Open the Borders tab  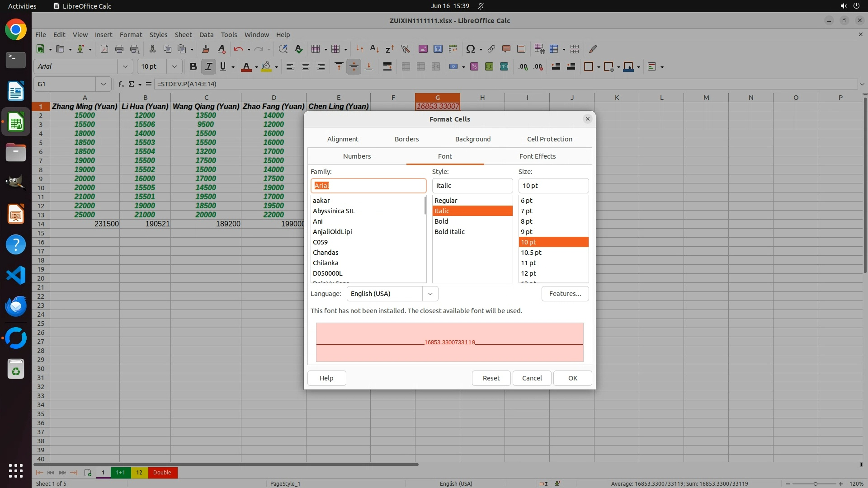click(x=406, y=139)
